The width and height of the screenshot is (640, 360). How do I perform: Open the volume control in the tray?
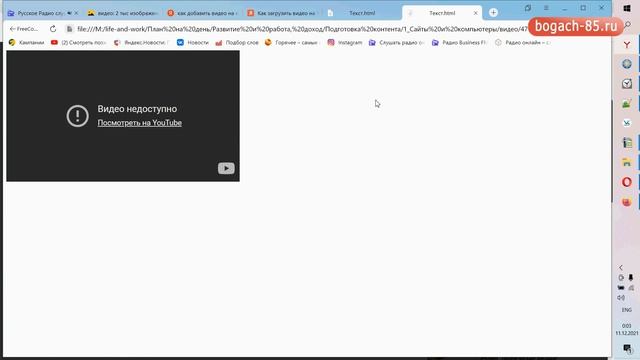(x=621, y=298)
